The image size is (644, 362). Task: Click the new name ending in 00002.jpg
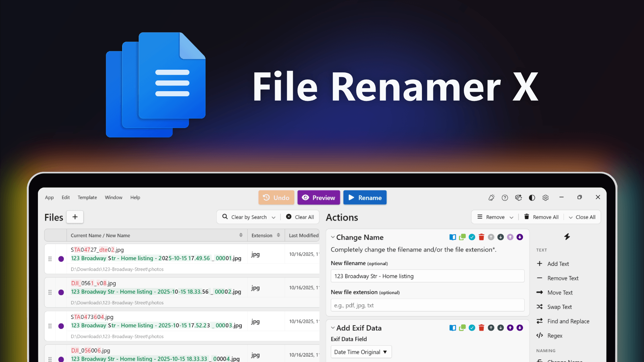(156, 292)
